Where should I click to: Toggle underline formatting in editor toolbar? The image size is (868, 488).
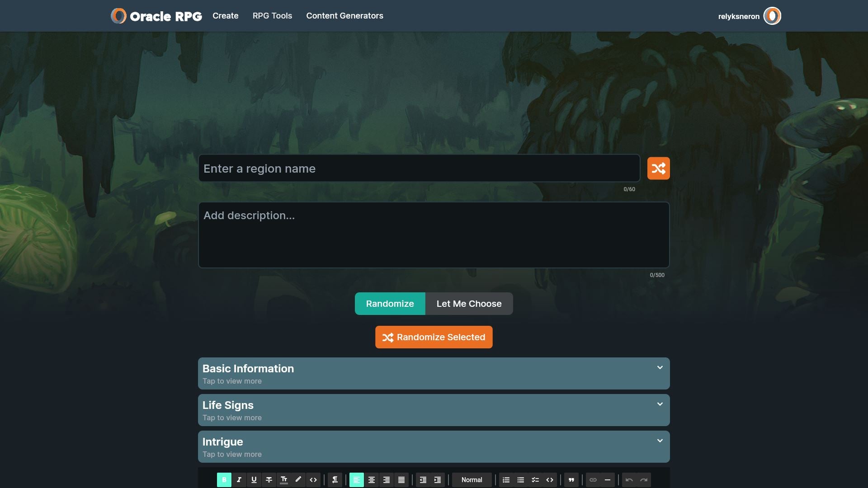(x=254, y=480)
